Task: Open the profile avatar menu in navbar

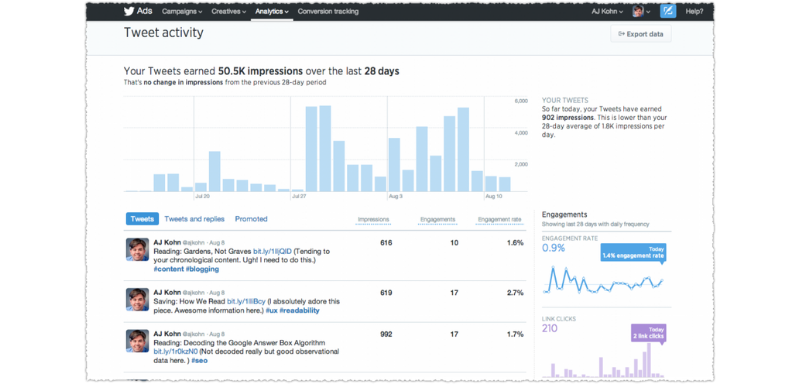Action: 641,11
